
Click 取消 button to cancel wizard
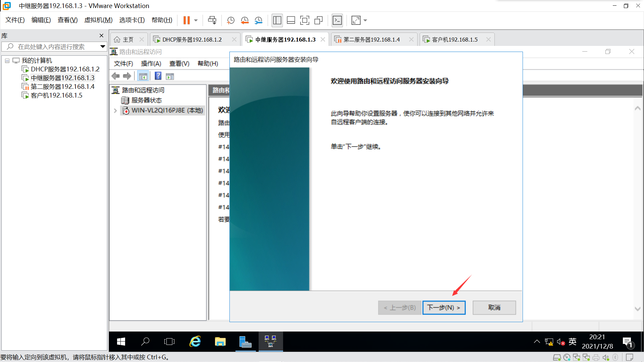pos(494,307)
